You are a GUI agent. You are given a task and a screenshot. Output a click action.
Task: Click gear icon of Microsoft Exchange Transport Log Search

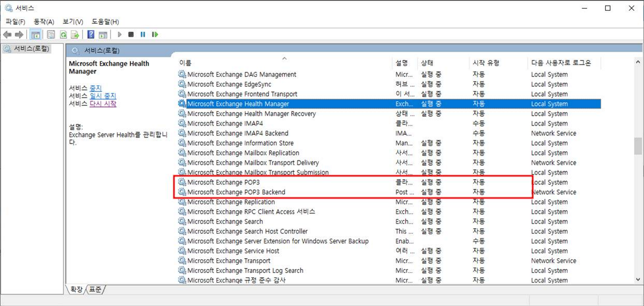coord(182,271)
